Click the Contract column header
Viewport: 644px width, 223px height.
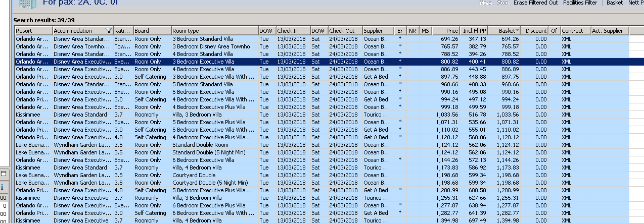(576, 31)
